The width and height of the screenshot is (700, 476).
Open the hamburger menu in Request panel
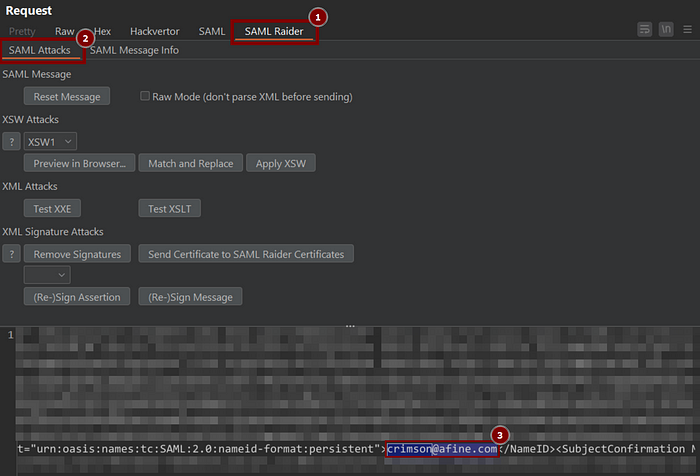pyautogui.click(x=687, y=29)
